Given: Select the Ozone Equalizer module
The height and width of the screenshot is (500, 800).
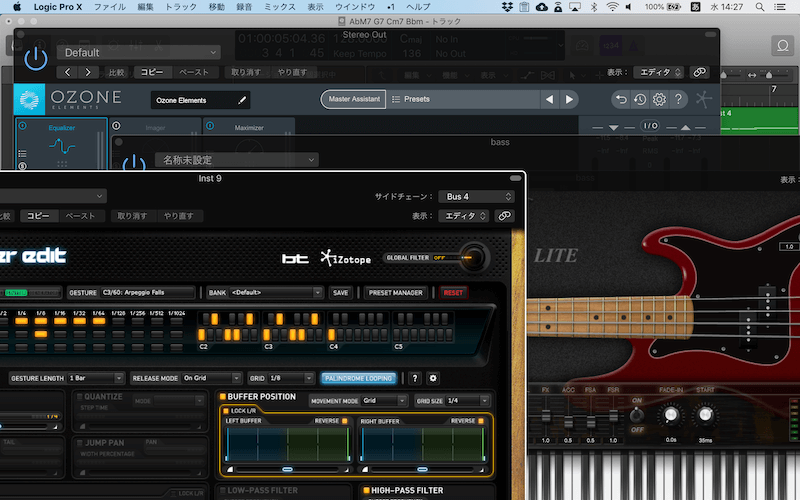Looking at the screenshot, I should pyautogui.click(x=61, y=144).
